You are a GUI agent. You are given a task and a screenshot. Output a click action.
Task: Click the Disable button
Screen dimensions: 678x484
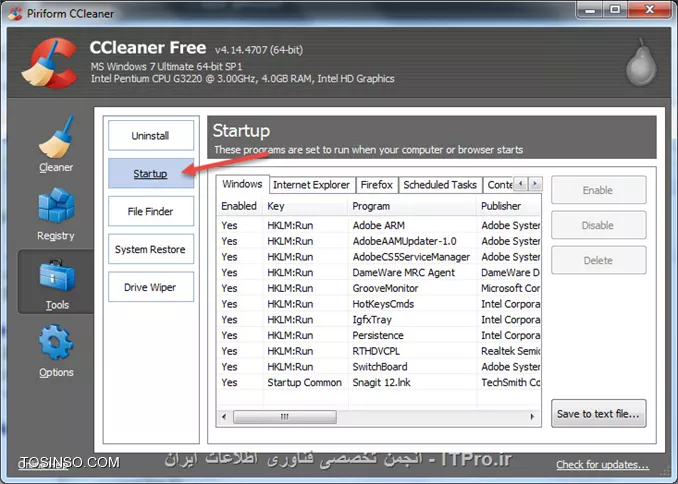point(598,225)
